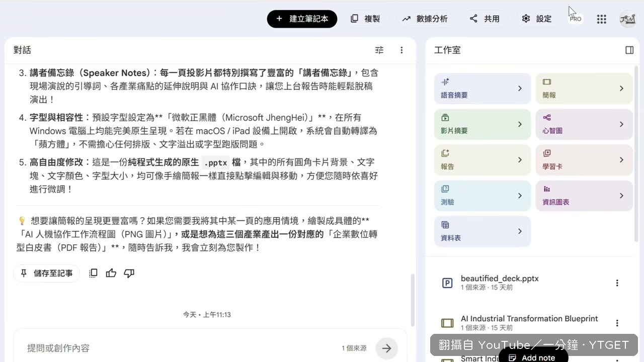Screen dimensions: 644x362
Task: Click the 1 個來源 sources indicator
Action: (354, 348)
